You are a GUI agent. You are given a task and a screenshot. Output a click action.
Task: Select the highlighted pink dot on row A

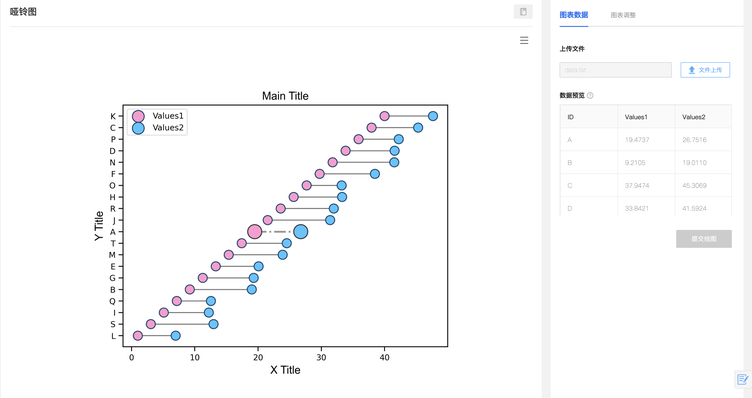pyautogui.click(x=255, y=232)
